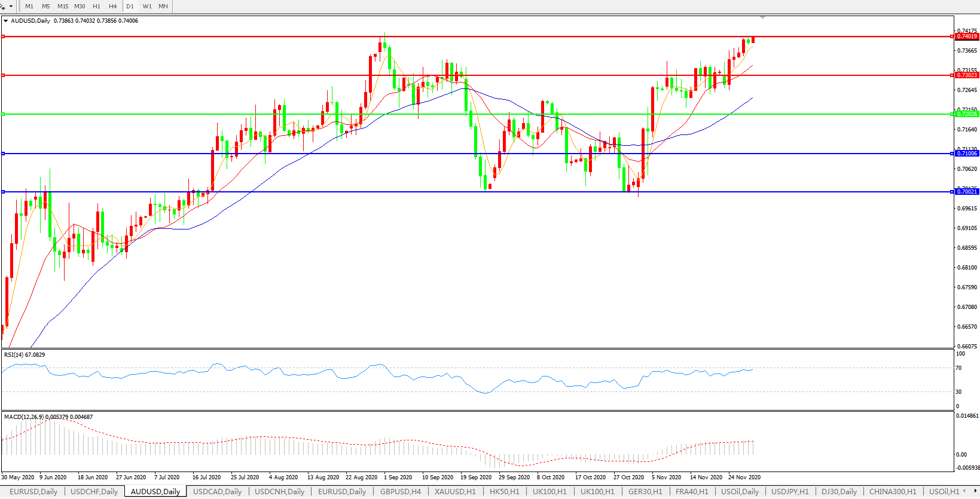Toggle the H1 timeframe button

pyautogui.click(x=96, y=7)
